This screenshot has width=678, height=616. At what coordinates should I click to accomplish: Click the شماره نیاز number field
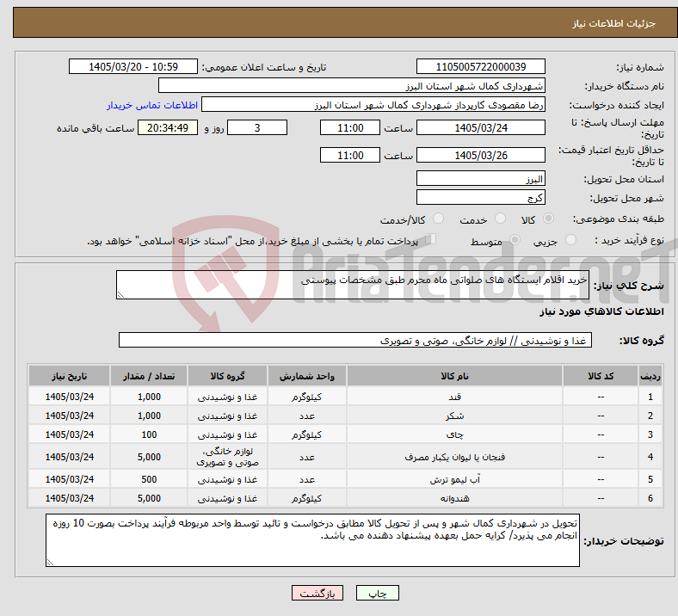pyautogui.click(x=480, y=66)
